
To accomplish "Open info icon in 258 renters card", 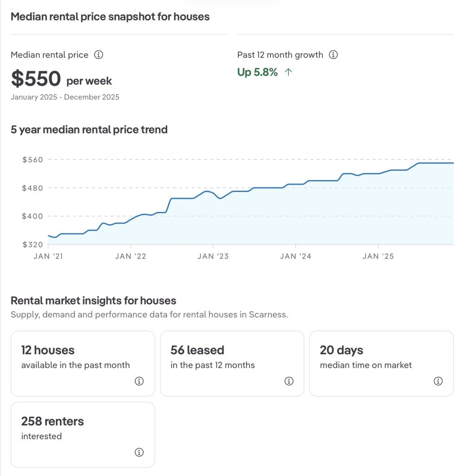I will (139, 452).
